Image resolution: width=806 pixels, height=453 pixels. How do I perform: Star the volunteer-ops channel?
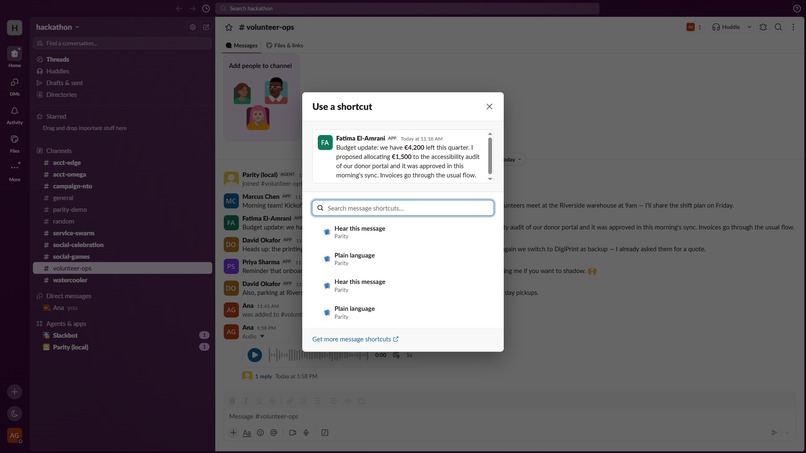[x=229, y=27]
